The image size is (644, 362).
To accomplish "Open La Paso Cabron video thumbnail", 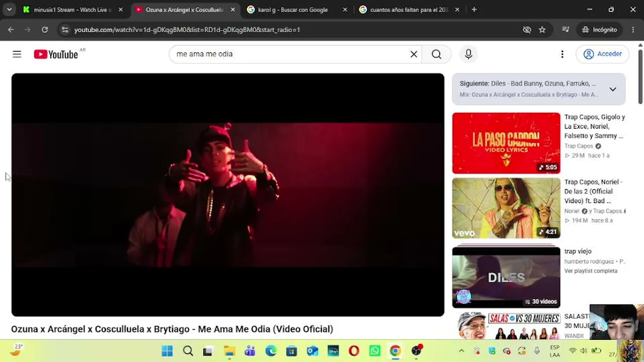I will point(506,143).
